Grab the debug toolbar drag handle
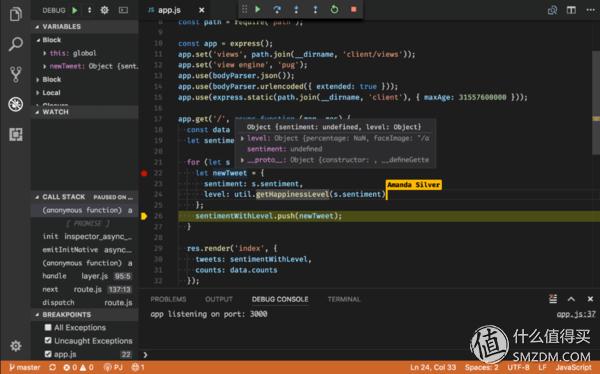Image resolution: width=600 pixels, height=374 pixels. pos(245,9)
